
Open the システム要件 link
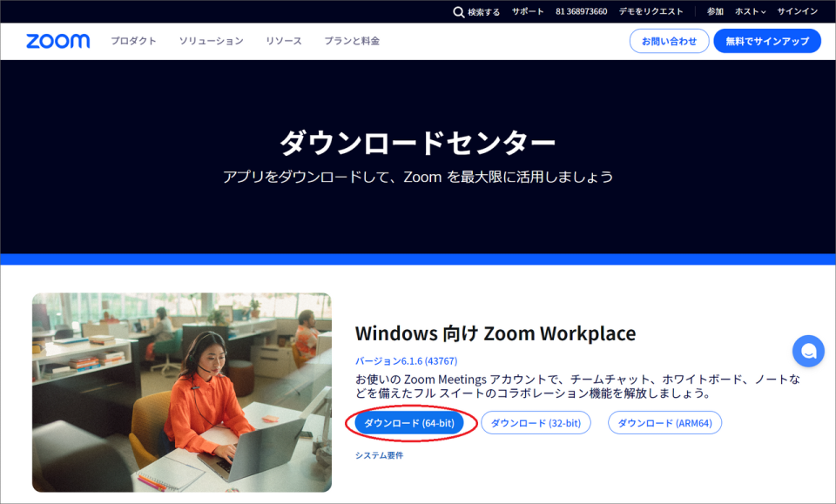click(379, 455)
